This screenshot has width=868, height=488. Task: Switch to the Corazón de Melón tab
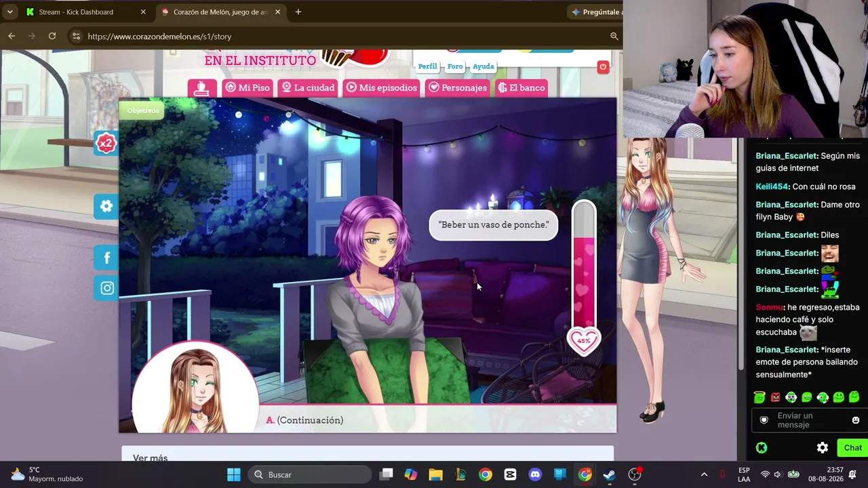[220, 12]
